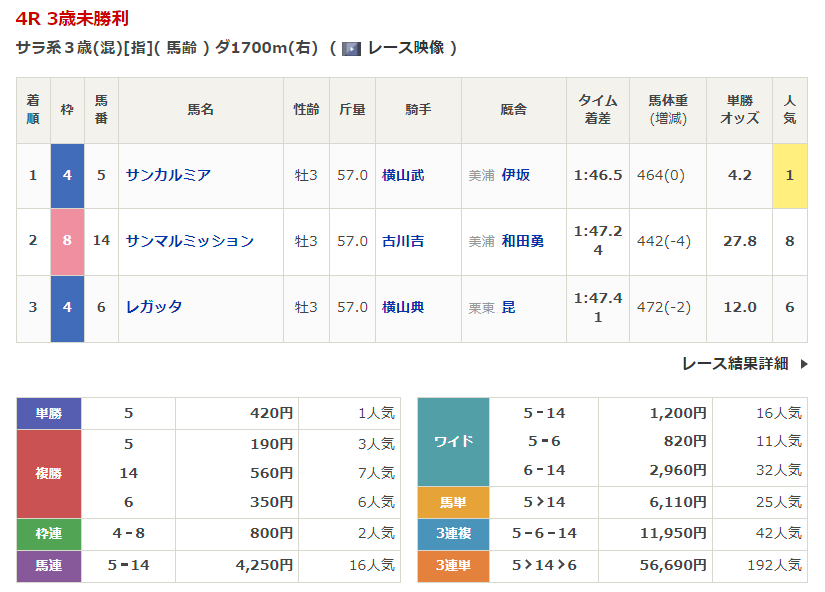This screenshot has width=825, height=592.
Task: Open trainer 伊坂 profile
Action: point(516,175)
